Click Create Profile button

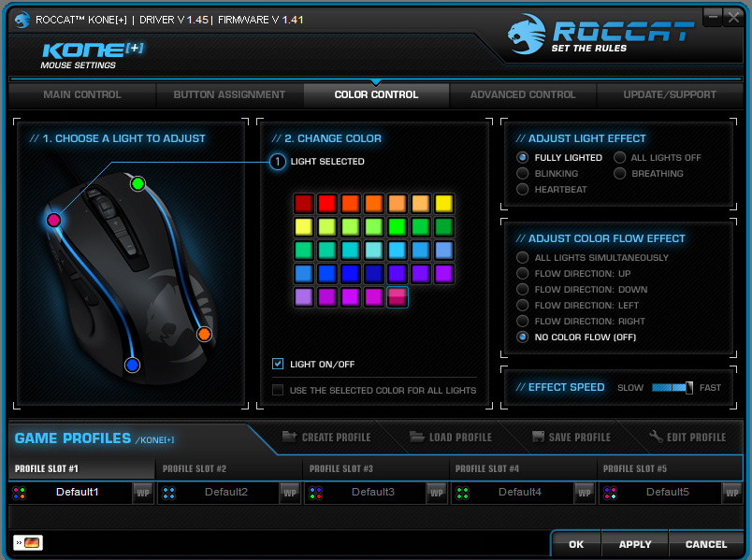point(326,437)
